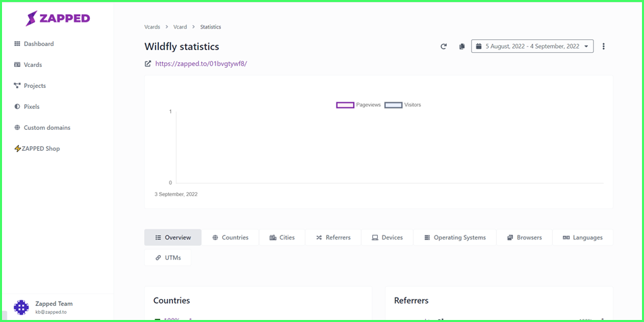Open Vcards in the sidebar
Viewport: 644px width, 322px height.
coord(33,64)
